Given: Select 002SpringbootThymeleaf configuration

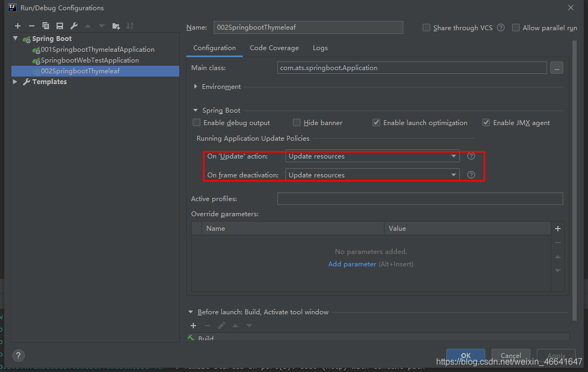Looking at the screenshot, I should click(95, 71).
